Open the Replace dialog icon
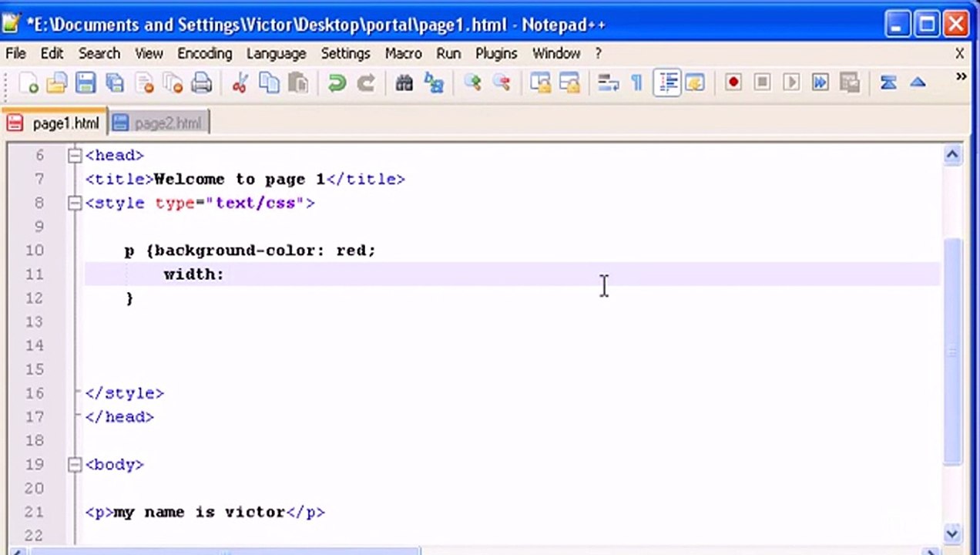 pyautogui.click(x=434, y=83)
